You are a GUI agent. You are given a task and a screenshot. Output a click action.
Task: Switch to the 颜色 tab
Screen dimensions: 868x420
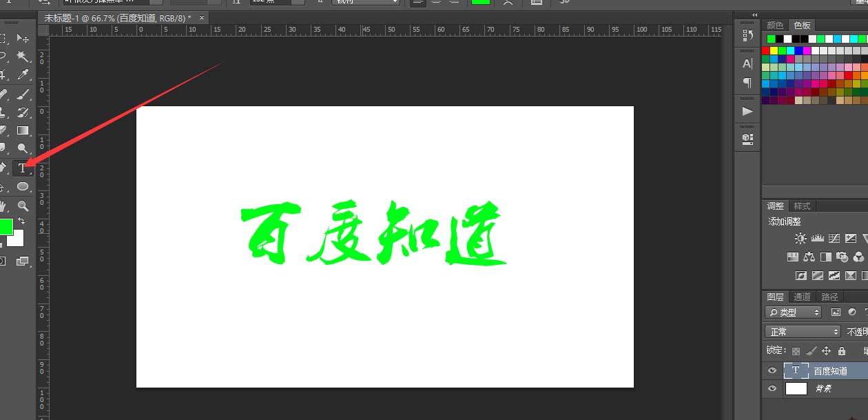pyautogui.click(x=775, y=26)
